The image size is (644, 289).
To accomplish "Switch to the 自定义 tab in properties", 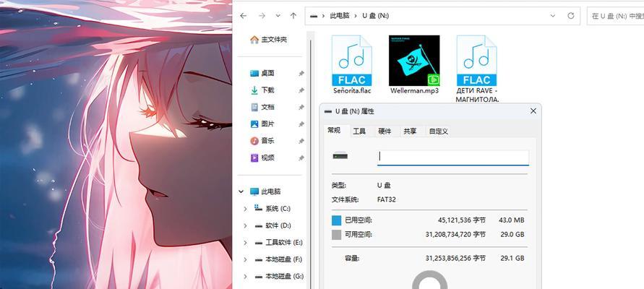I will point(439,131).
